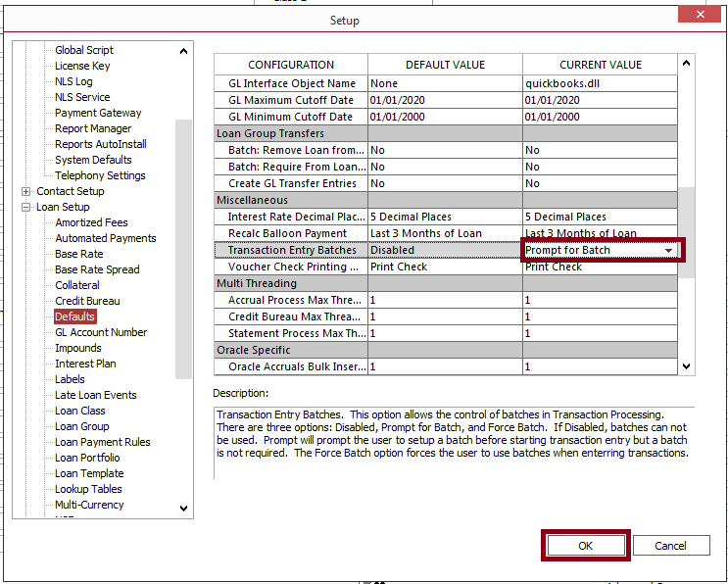The height and width of the screenshot is (584, 728).
Task: Select the Loan Setup tree label
Action: (x=63, y=207)
